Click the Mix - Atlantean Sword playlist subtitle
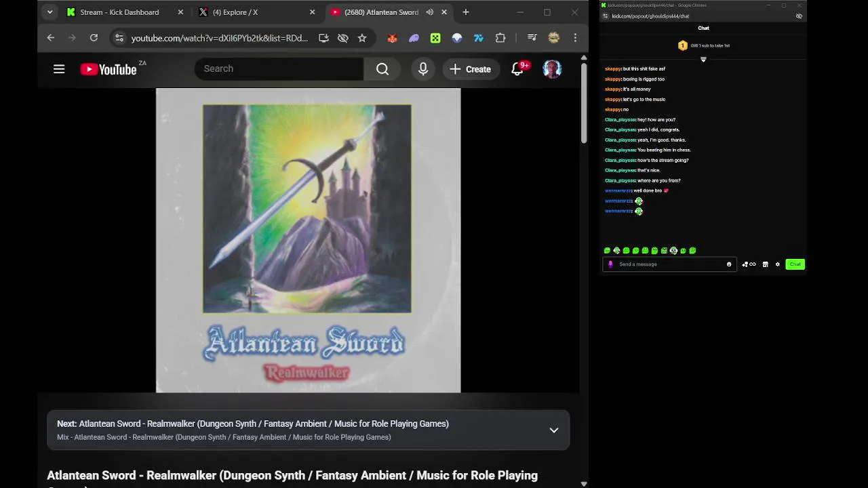The image size is (868, 488). [x=224, y=437]
